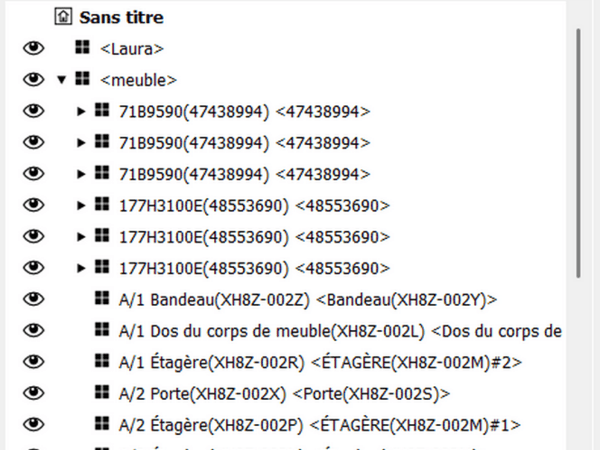600x450 pixels.
Task: Click the component icon next to <Laura>
Action: [82, 48]
